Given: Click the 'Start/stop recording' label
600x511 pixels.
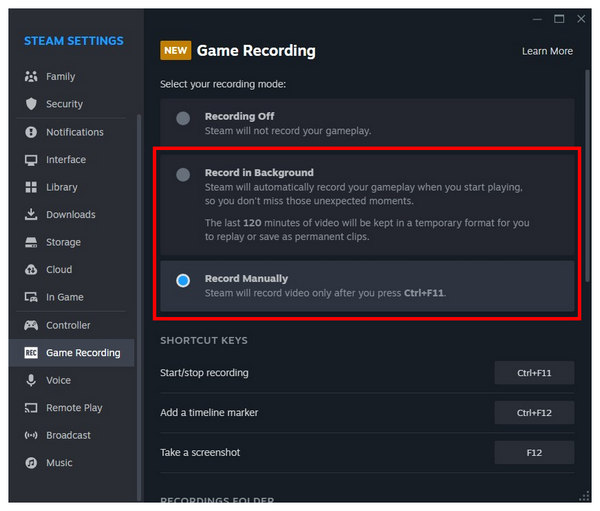Looking at the screenshot, I should pyautogui.click(x=204, y=373).
